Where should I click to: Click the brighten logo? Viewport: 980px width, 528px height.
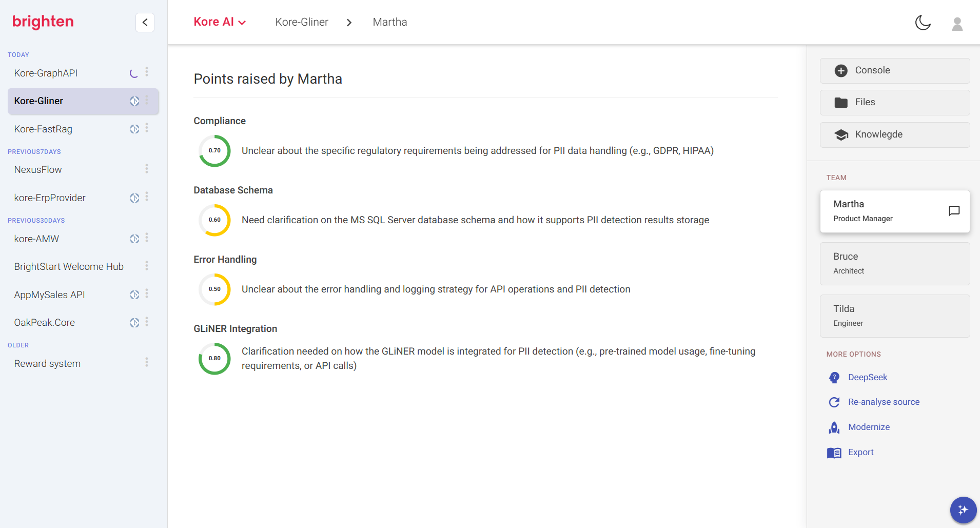tap(43, 22)
